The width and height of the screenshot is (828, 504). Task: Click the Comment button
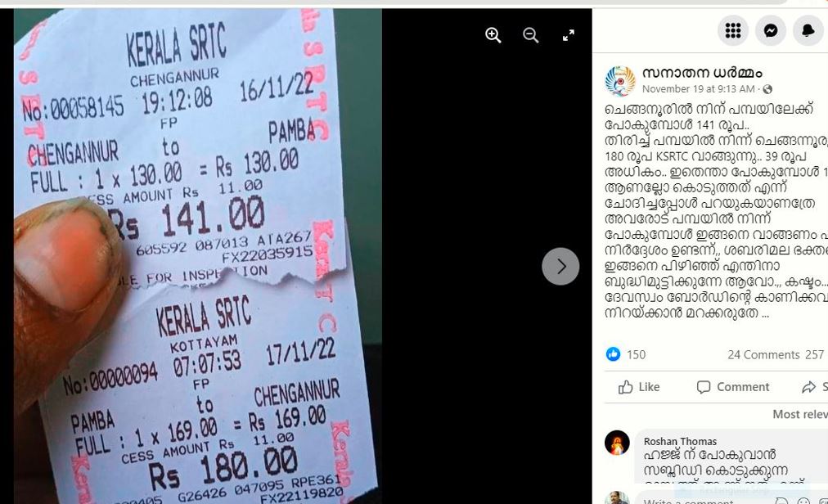(x=733, y=387)
